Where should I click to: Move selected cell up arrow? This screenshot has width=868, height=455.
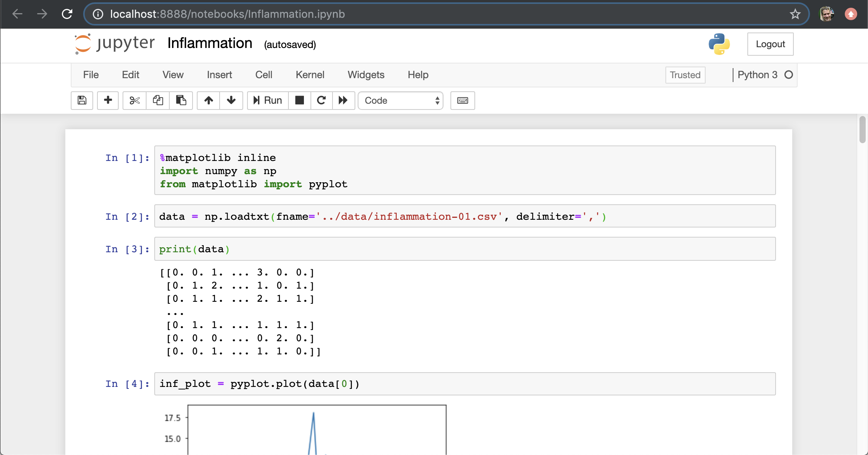pos(209,101)
